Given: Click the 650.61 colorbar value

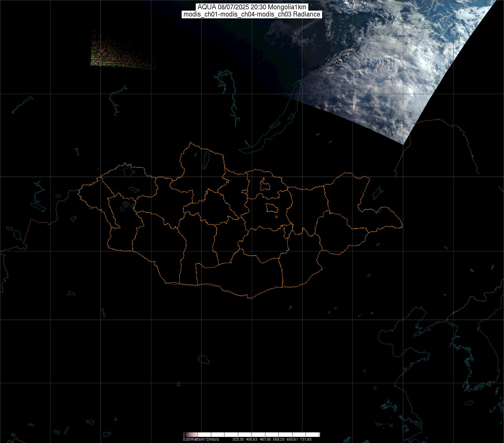Looking at the screenshot, I should 292,439.
